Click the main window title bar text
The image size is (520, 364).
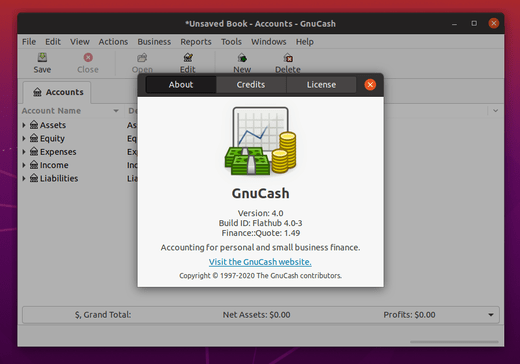point(260,24)
